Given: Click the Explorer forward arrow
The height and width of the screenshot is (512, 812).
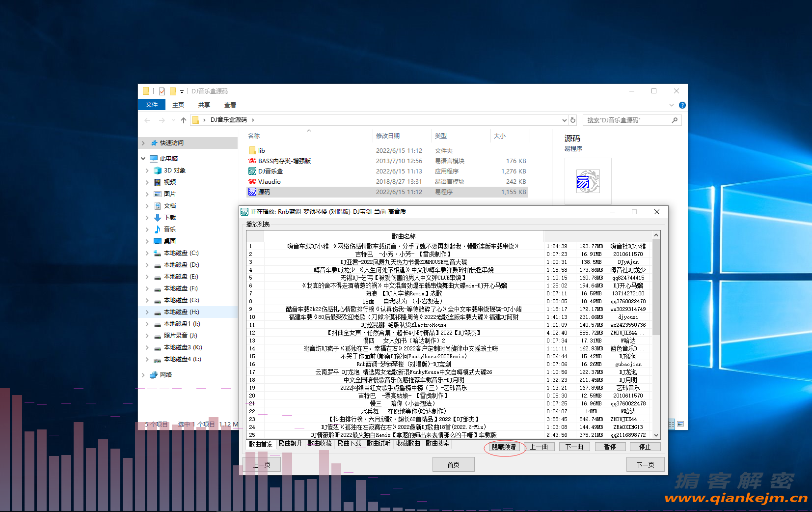Looking at the screenshot, I should pos(162,120).
